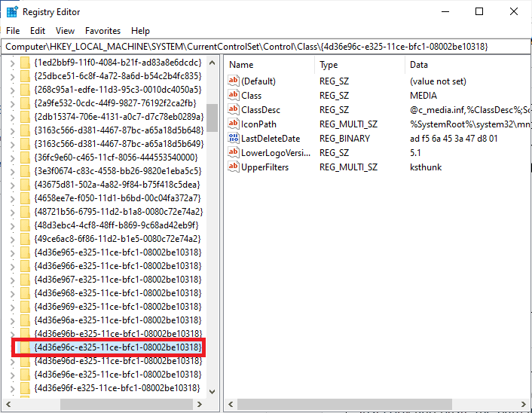Screen dimensions: 532x413
Task: Click the string icon beside LowerLogoVersion value
Action: click(234, 152)
